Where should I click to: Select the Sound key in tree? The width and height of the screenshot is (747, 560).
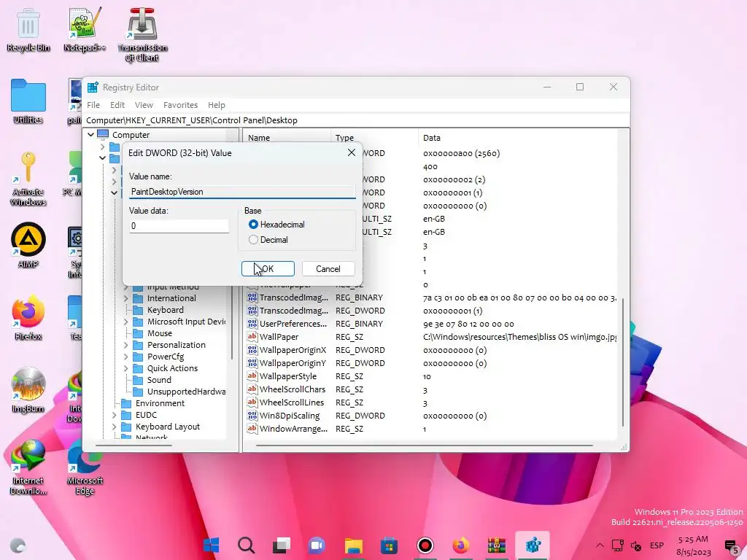[159, 380]
